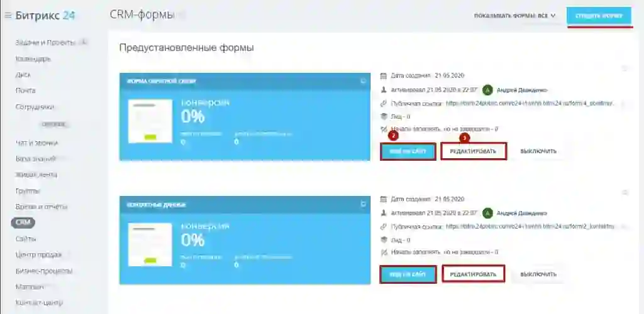Open the second form's public link
Image resolution: width=644 pixels, height=314 pixels.
530,226
